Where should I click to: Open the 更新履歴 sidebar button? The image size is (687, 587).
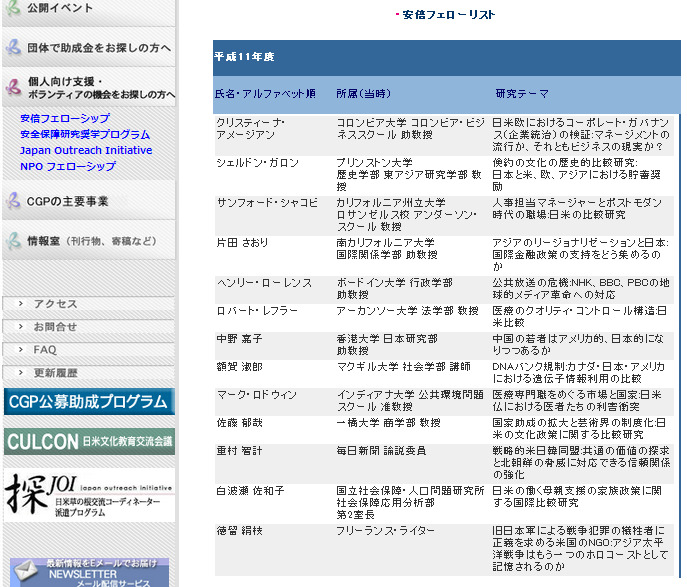(89, 373)
